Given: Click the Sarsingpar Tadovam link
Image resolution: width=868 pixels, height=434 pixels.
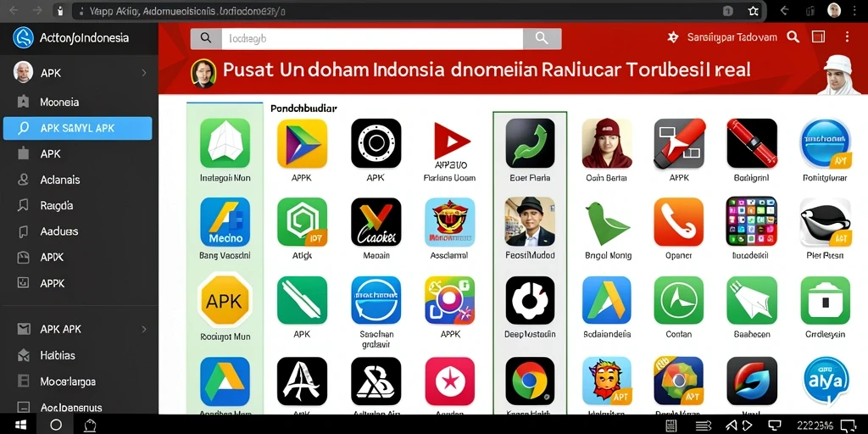Looking at the screenshot, I should click(732, 37).
